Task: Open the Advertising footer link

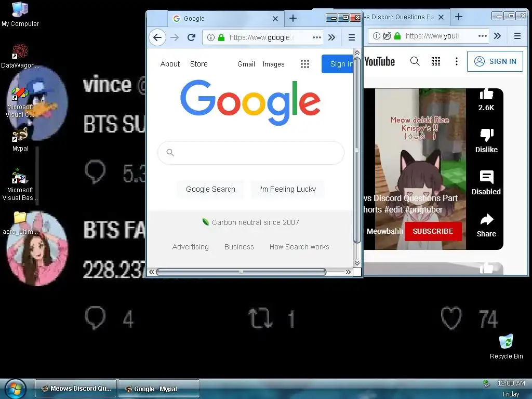Action: [x=190, y=247]
